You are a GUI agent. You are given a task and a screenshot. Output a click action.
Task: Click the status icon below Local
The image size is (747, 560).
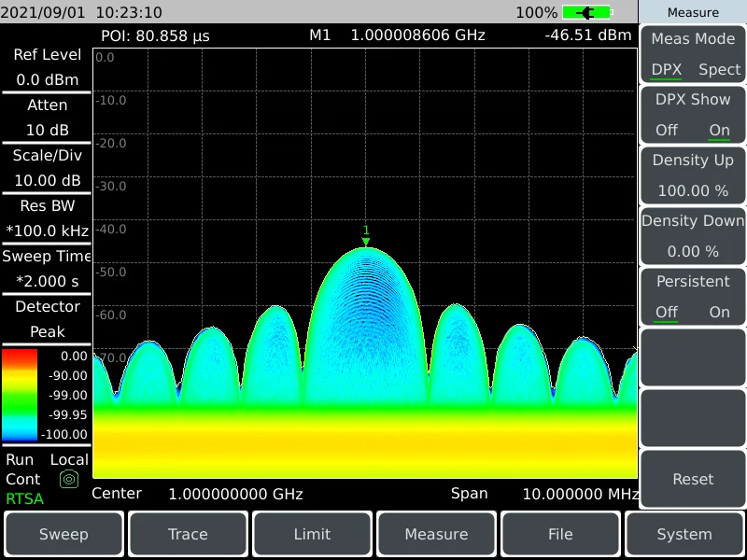[68, 479]
